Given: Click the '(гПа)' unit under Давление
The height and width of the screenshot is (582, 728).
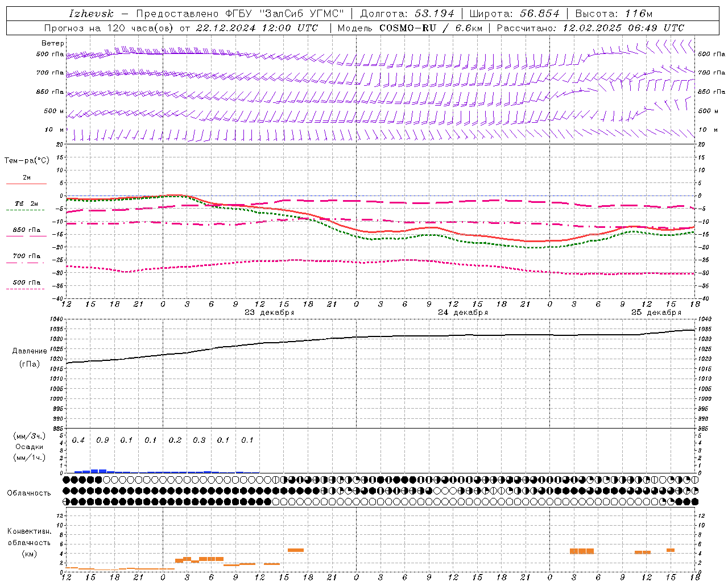Looking at the screenshot, I should click(x=30, y=364).
